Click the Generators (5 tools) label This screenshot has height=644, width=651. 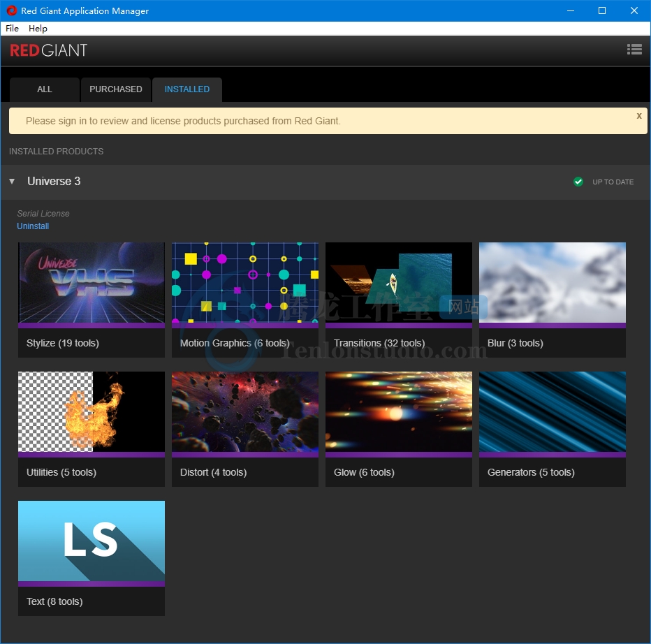click(x=531, y=472)
